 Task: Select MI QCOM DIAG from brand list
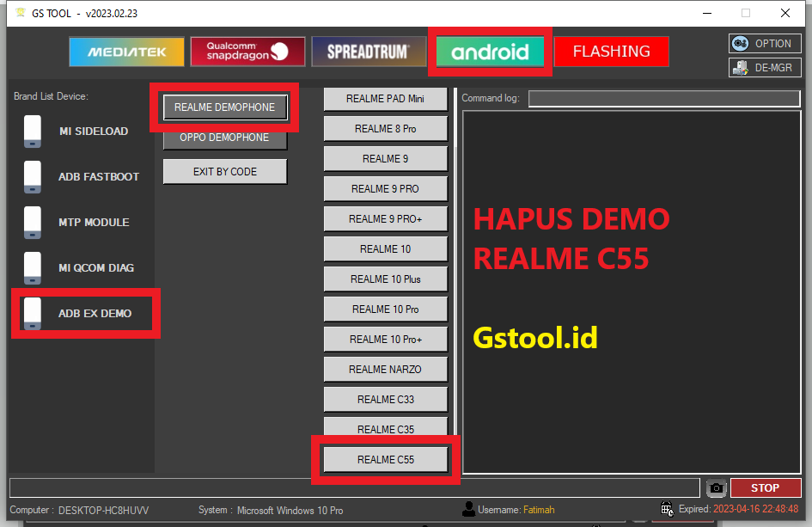(x=96, y=268)
